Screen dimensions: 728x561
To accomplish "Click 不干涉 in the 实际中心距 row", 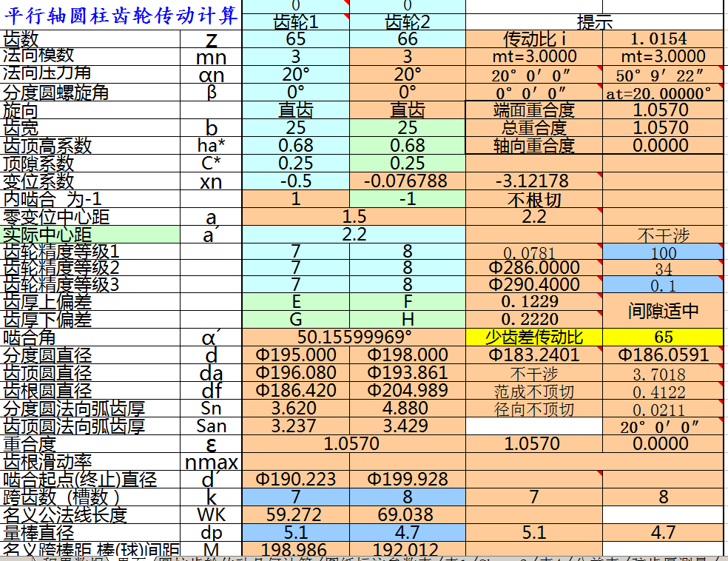I will click(x=663, y=235).
